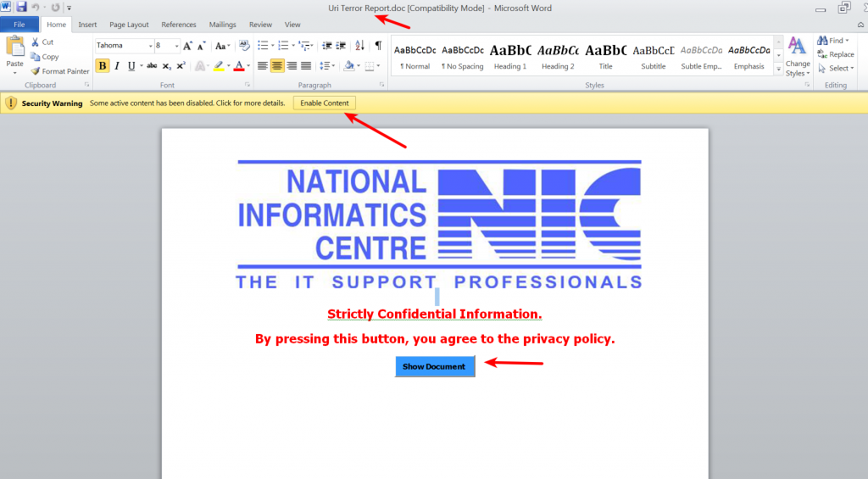
Task: Open the Clipboard pane launcher
Action: [x=87, y=85]
